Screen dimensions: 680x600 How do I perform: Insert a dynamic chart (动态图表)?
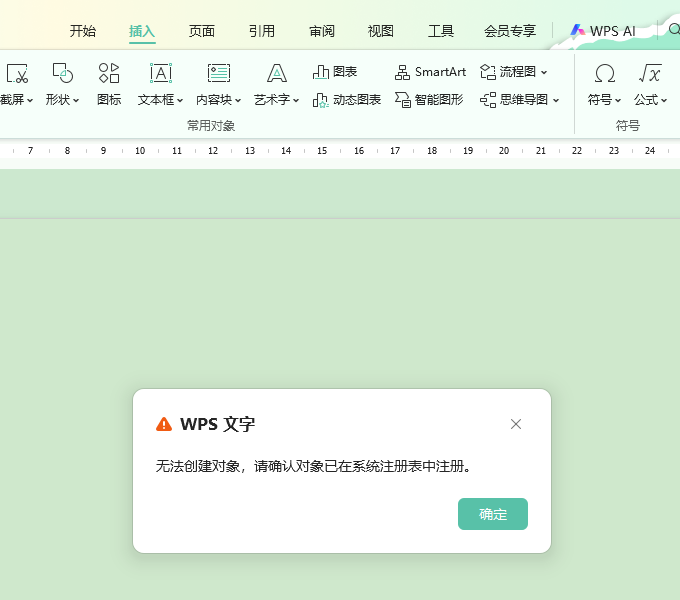[x=347, y=100]
